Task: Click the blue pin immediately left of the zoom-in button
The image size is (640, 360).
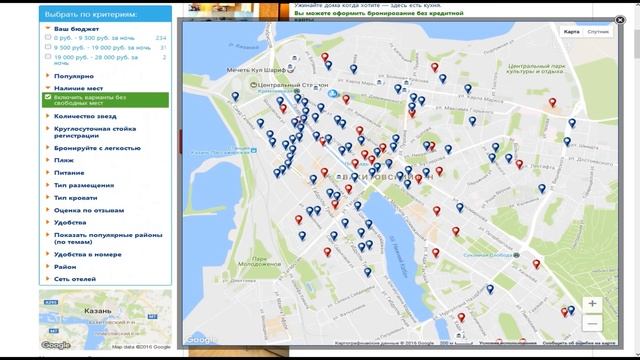Action: pyautogui.click(x=571, y=310)
